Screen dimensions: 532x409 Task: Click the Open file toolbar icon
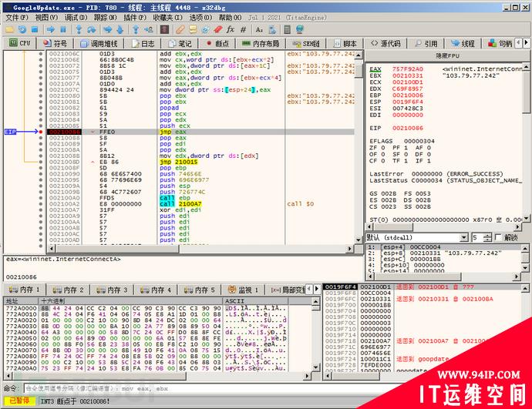pyautogui.click(x=9, y=29)
